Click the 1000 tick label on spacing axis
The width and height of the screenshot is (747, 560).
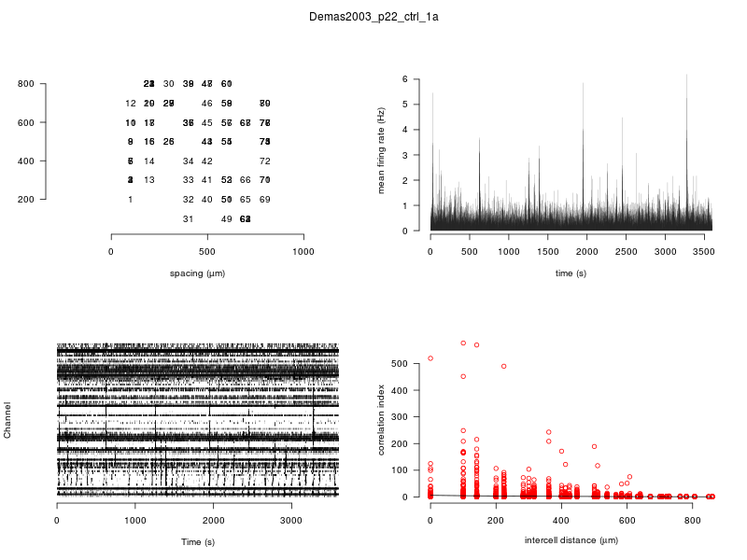click(x=303, y=251)
